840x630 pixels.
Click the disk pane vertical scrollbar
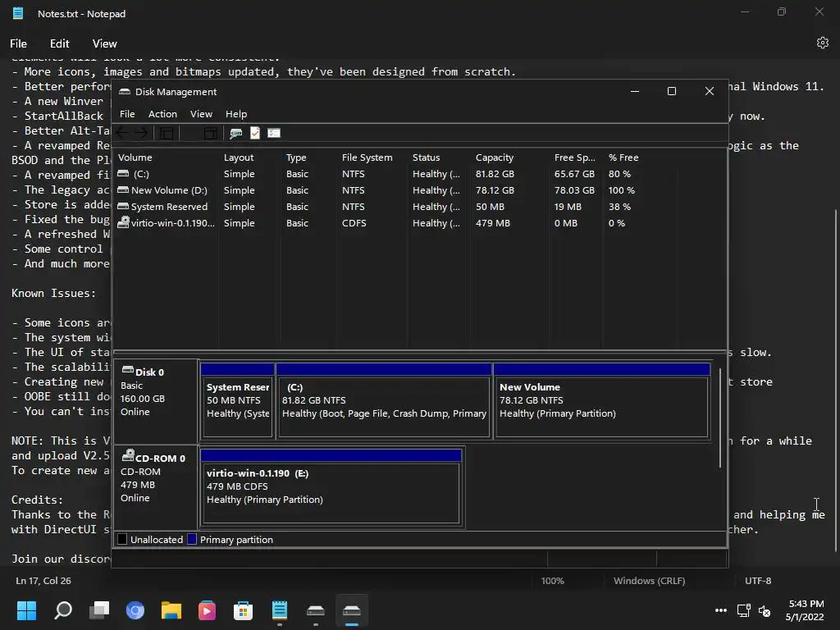point(720,418)
